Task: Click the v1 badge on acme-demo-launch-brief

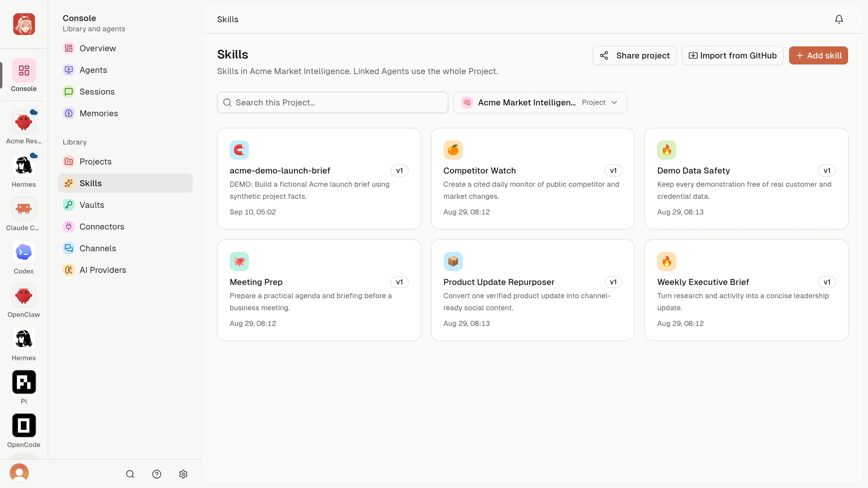Action: (x=399, y=171)
